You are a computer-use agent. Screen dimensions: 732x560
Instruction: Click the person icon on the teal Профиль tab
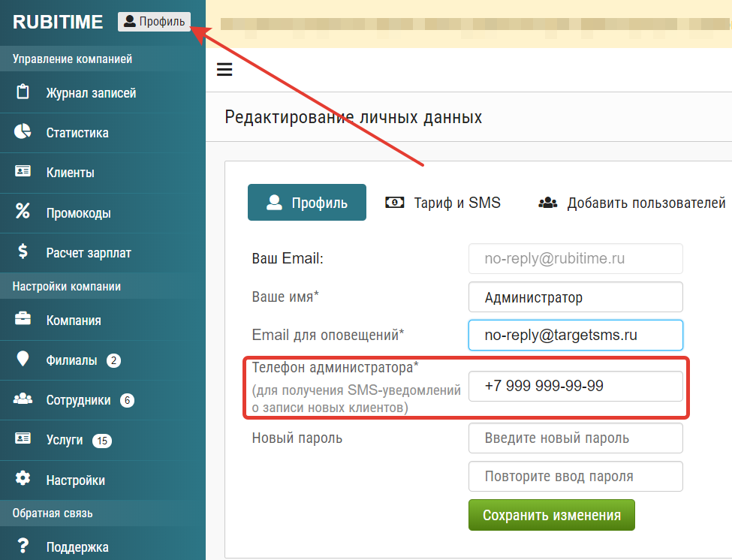click(274, 202)
